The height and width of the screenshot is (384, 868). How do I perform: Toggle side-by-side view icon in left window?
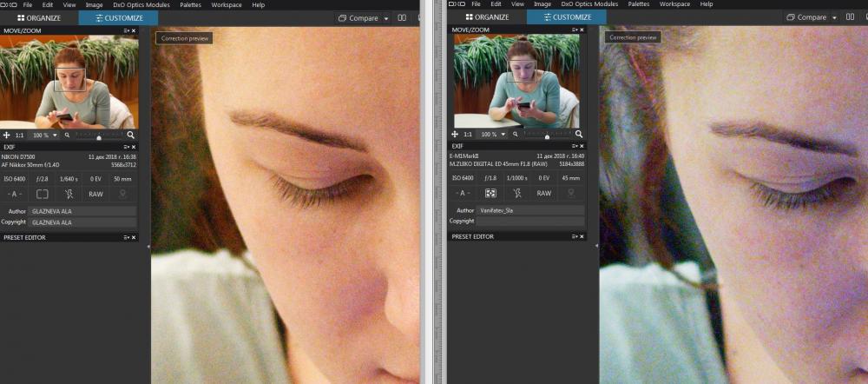click(x=402, y=17)
